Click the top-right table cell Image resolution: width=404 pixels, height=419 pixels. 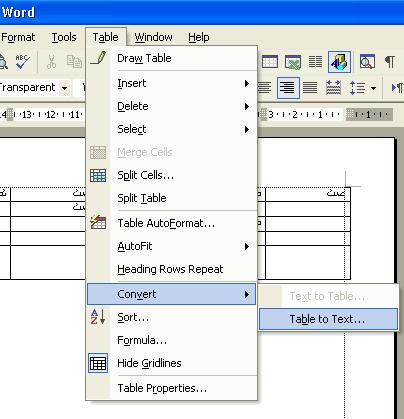[308, 194]
